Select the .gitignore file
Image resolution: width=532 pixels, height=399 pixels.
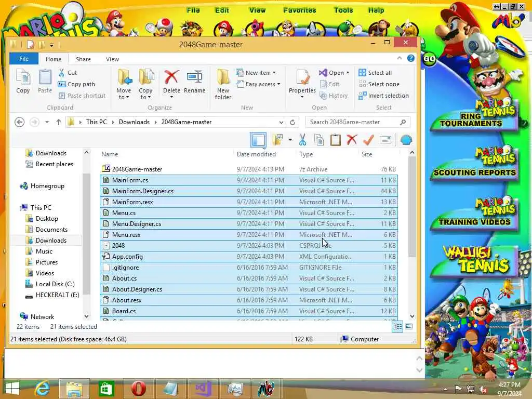(249, 268)
